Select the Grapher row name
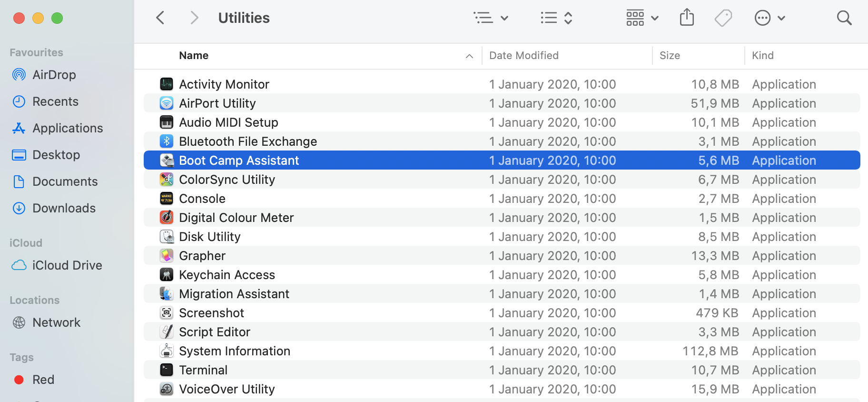The width and height of the screenshot is (868, 402). click(x=202, y=256)
